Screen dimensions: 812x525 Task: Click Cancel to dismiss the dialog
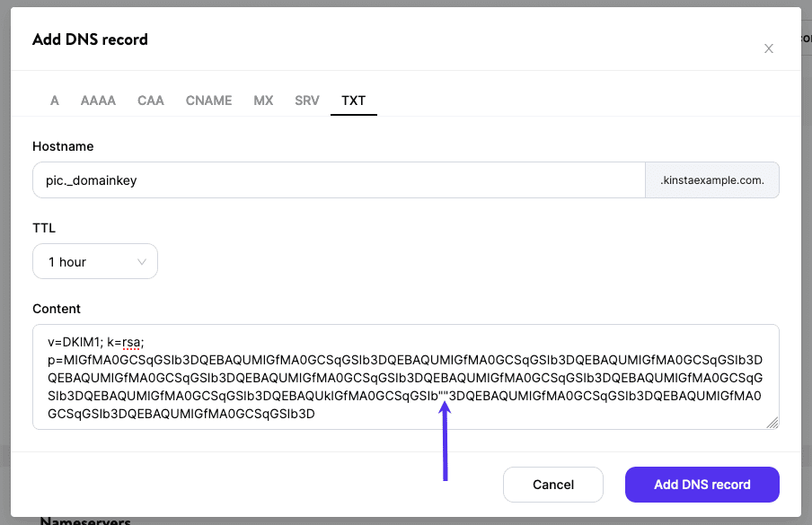tap(553, 484)
